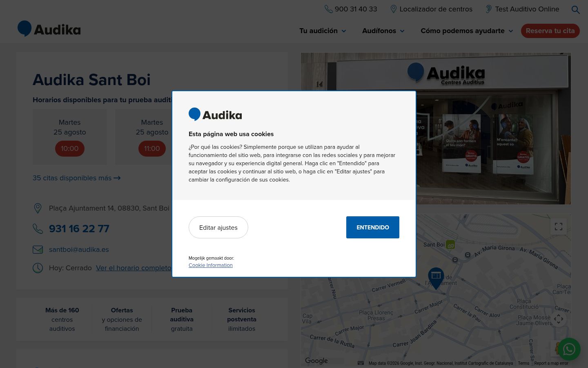
Task: Open the map Terms link
Action: pos(523,363)
